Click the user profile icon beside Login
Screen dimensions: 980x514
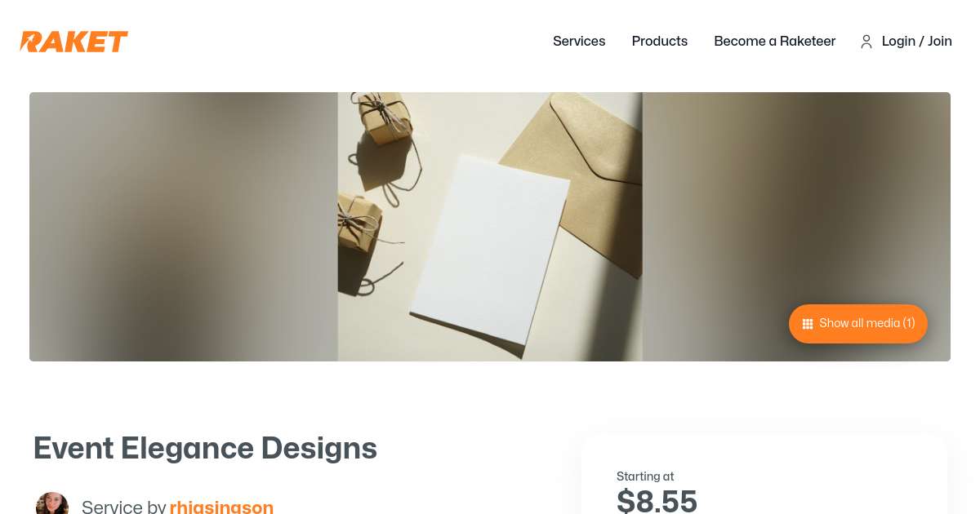tap(866, 42)
